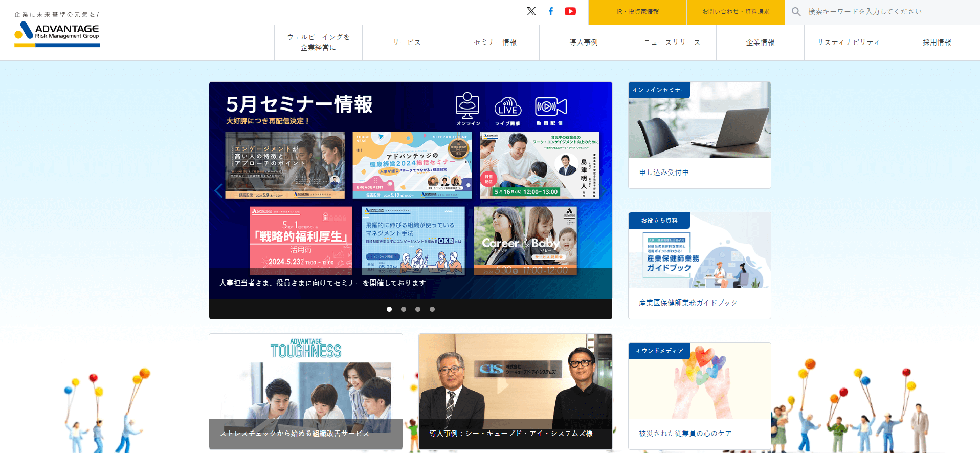Open the X (Twitter) social icon
This screenshot has height=453, width=980.
coord(531,11)
